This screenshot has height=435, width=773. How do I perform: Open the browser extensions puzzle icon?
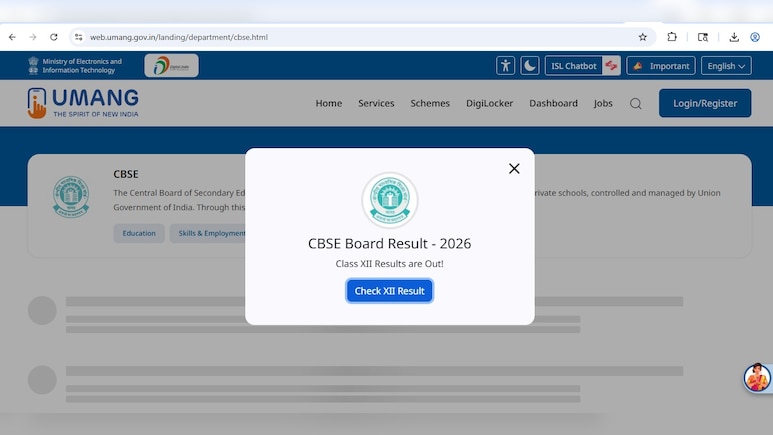pos(672,37)
